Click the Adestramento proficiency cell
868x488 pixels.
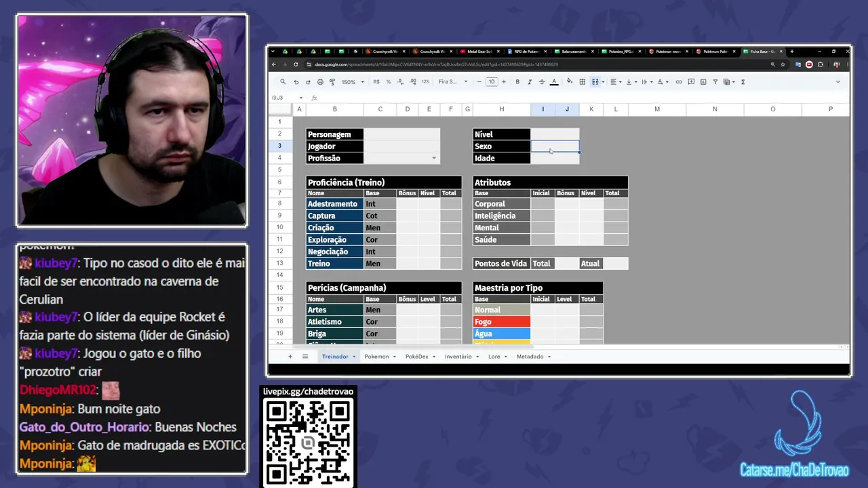click(334, 204)
